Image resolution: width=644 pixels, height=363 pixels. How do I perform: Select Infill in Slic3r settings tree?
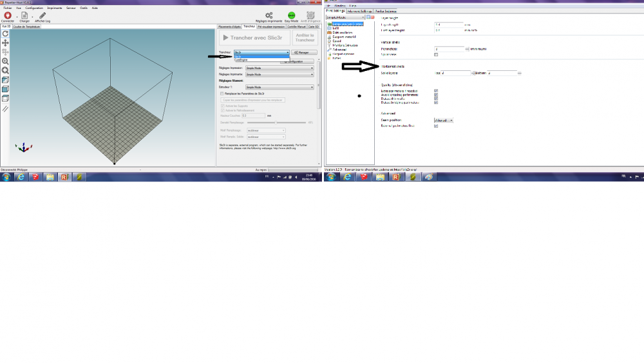[336, 28]
